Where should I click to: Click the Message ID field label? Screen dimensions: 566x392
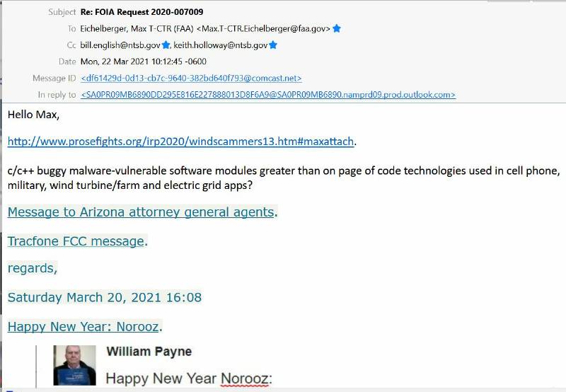[54, 79]
